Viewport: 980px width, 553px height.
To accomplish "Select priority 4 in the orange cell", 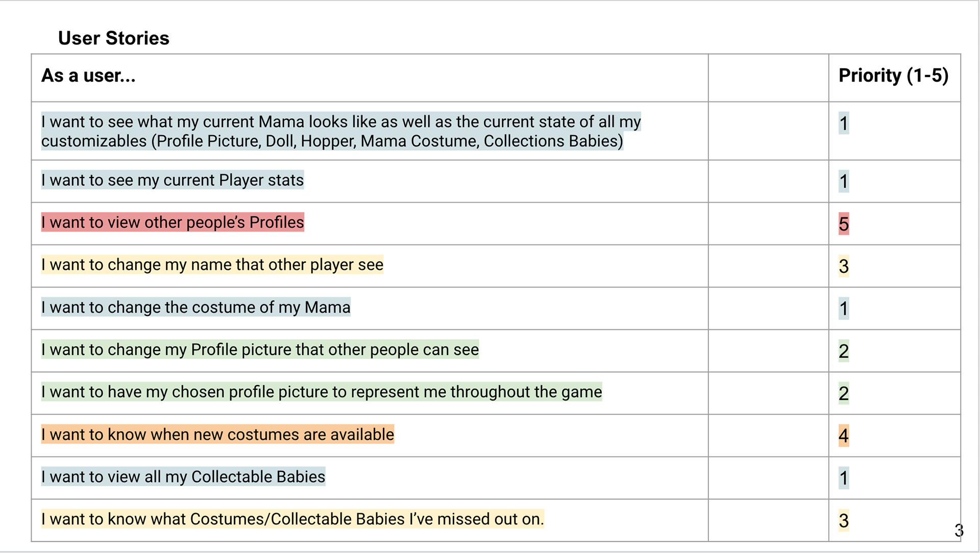I will coord(844,436).
